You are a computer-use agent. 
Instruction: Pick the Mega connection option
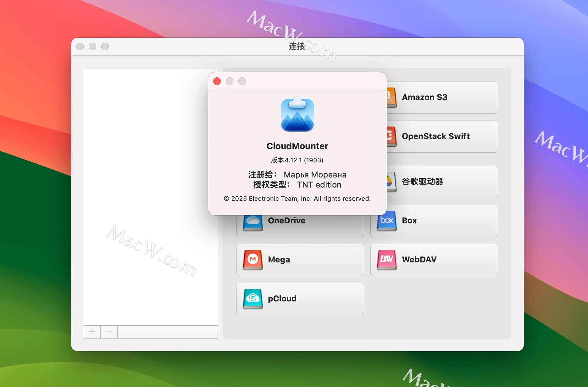point(300,260)
